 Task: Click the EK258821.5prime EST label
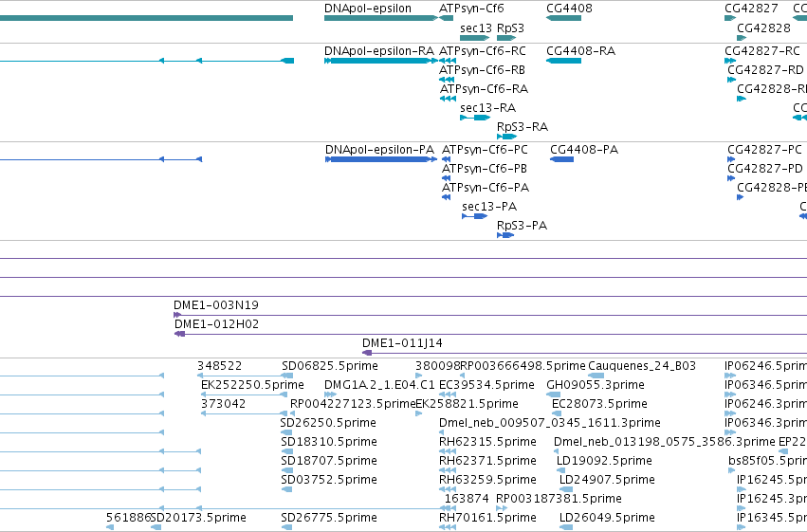(x=467, y=404)
